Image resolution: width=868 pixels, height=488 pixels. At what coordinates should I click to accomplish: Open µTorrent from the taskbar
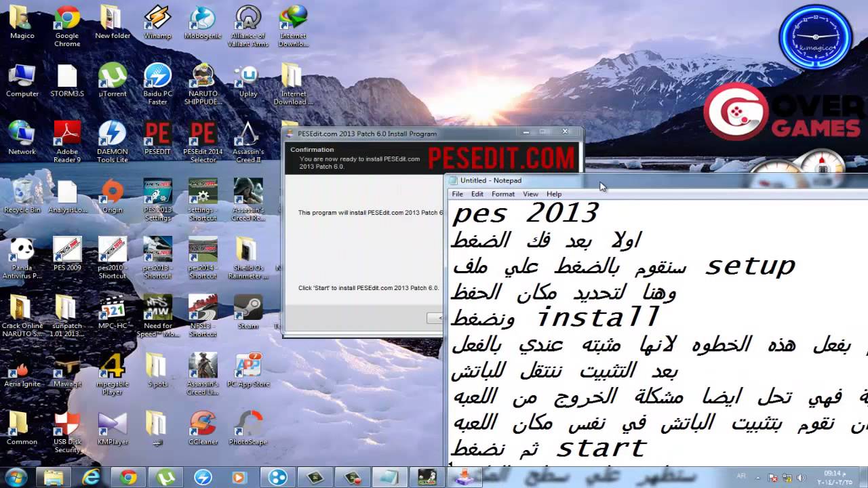165,477
